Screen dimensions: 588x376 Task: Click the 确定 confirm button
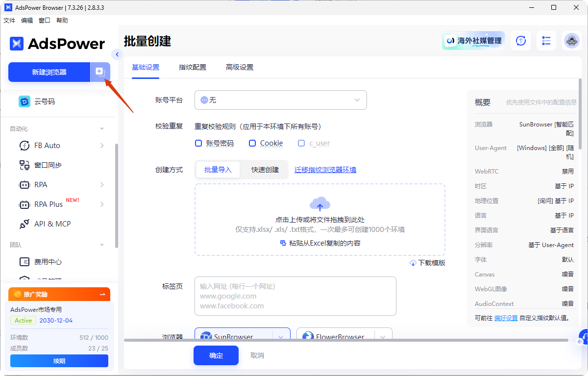[216, 355]
